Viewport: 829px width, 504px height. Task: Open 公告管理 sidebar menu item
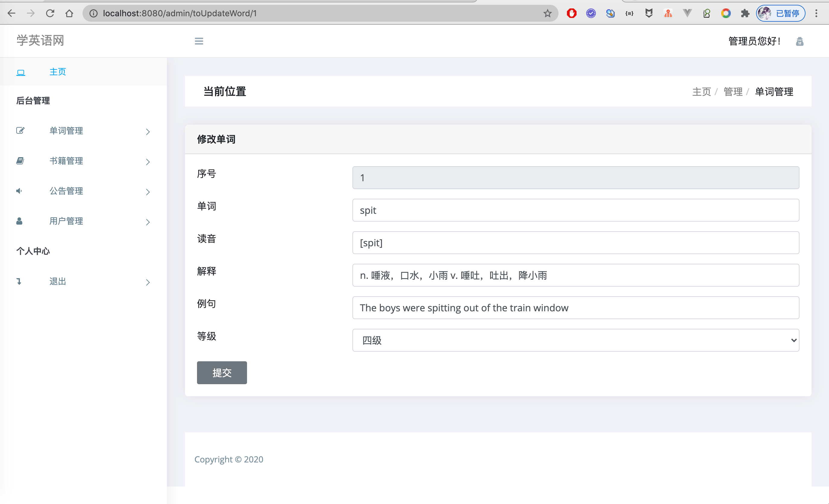tap(66, 191)
